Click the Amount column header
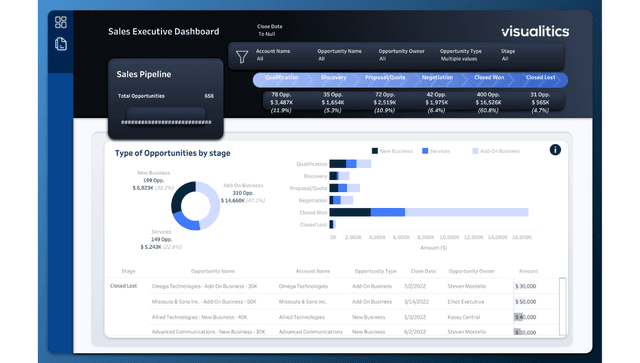The height and width of the screenshot is (363, 640). (x=528, y=271)
